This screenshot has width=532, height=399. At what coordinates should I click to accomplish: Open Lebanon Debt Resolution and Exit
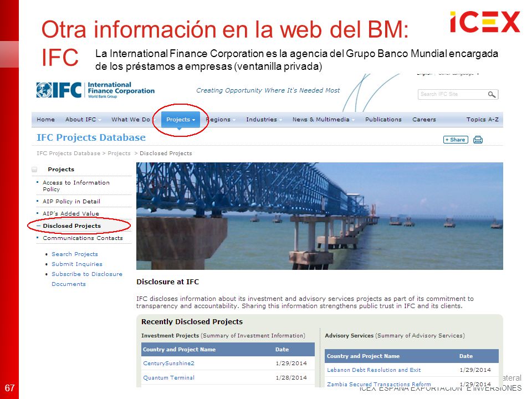pos(374,370)
